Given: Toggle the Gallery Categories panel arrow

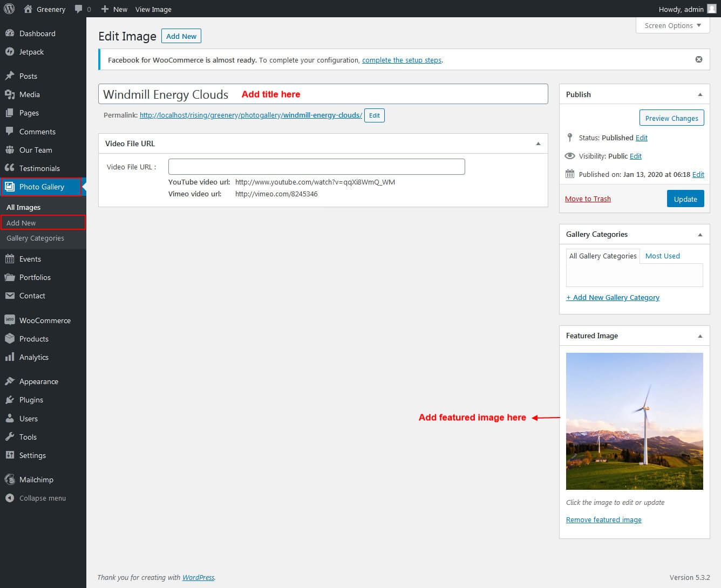Looking at the screenshot, I should tap(700, 235).
